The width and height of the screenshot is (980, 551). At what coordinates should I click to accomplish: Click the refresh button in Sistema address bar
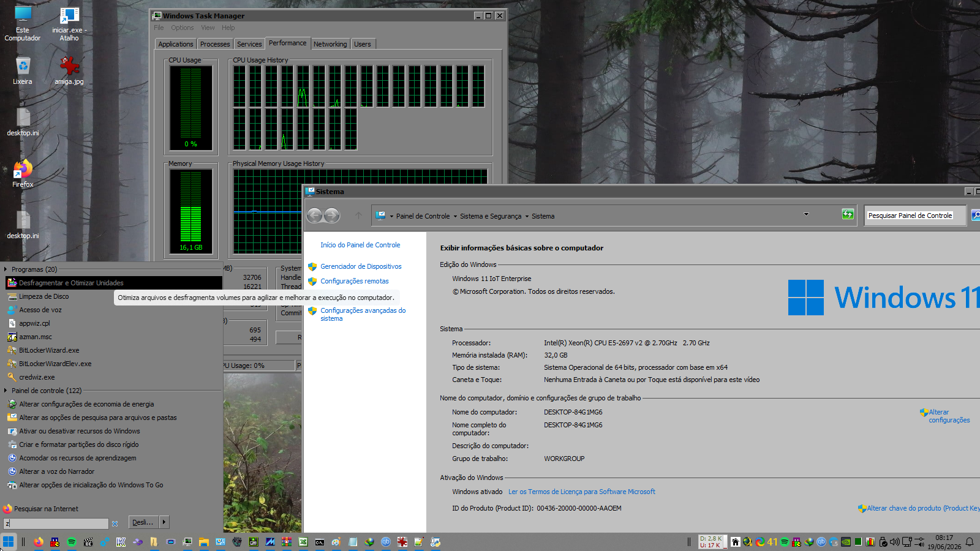tap(848, 214)
